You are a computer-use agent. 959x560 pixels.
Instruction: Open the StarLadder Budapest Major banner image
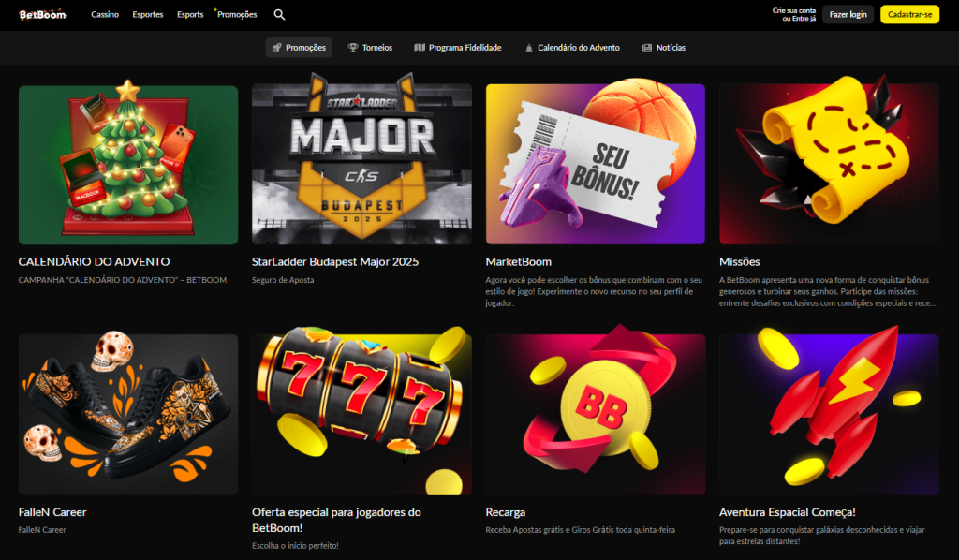point(361,165)
